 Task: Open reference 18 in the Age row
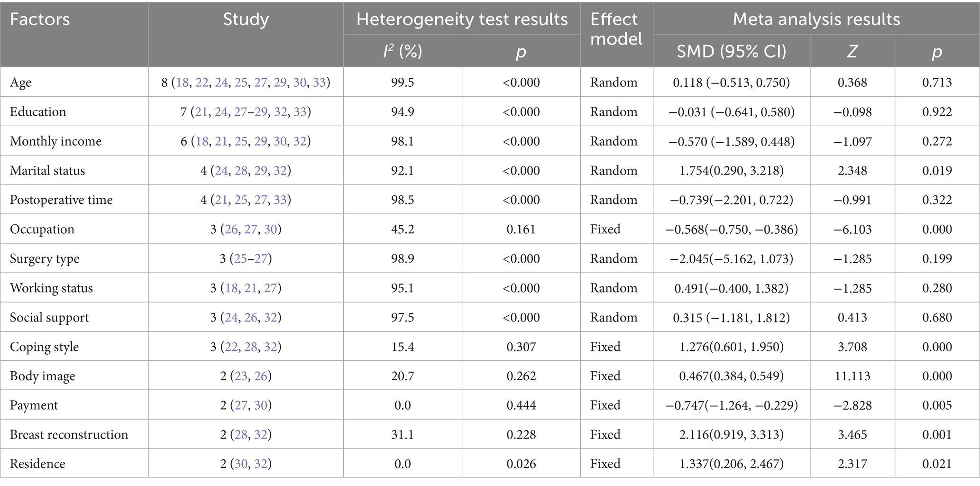pos(183,83)
